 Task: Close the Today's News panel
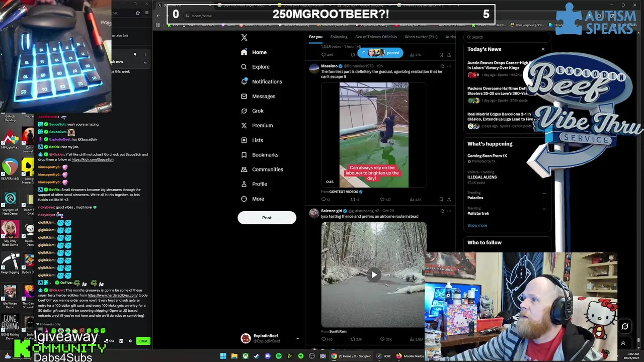[x=543, y=49]
